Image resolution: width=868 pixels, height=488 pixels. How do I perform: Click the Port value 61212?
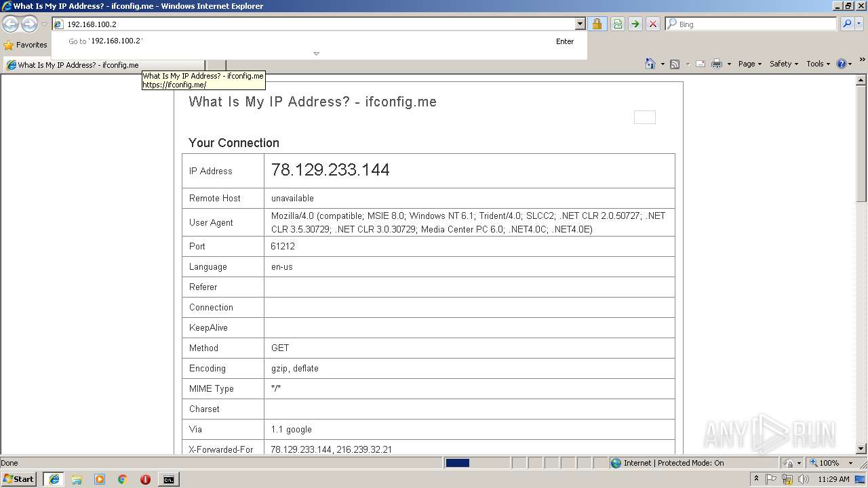coord(283,246)
